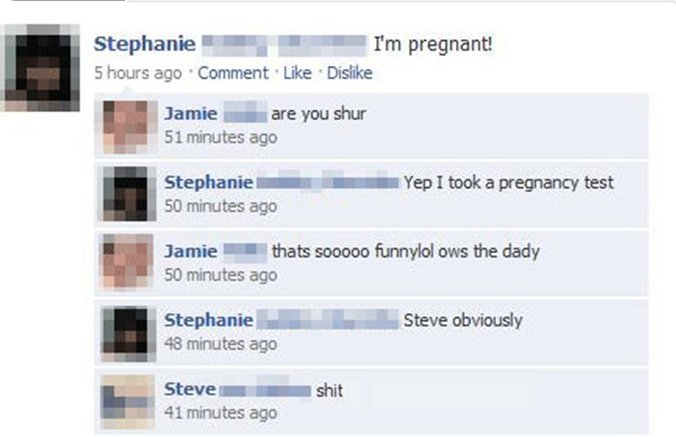Click the '48 minutes ago' comment timestamp
Screen dimensions: 676x437
pyautogui.click(x=221, y=344)
